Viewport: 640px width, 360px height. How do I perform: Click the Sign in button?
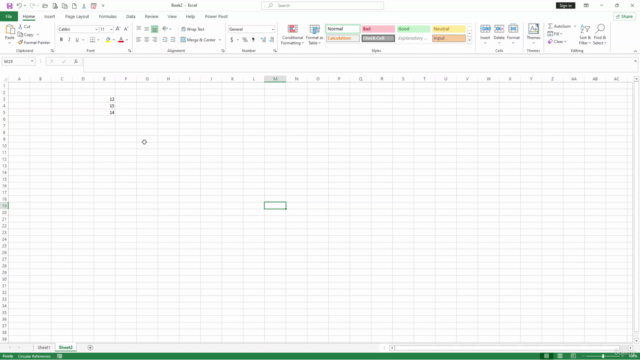pos(565,6)
